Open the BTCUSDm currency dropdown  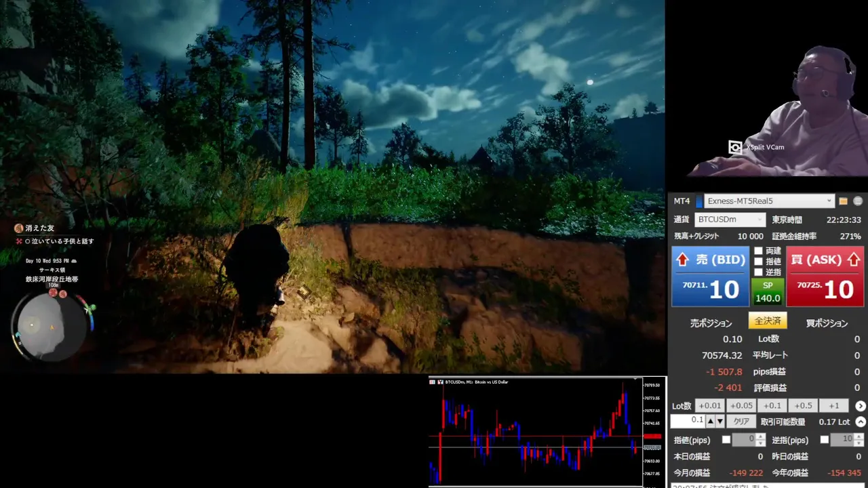[730, 220]
